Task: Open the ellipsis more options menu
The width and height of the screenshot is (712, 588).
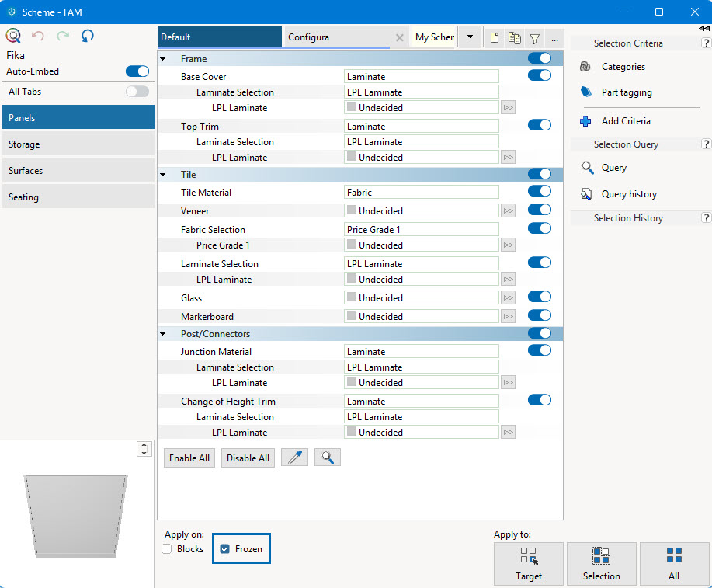Action: tap(555, 39)
